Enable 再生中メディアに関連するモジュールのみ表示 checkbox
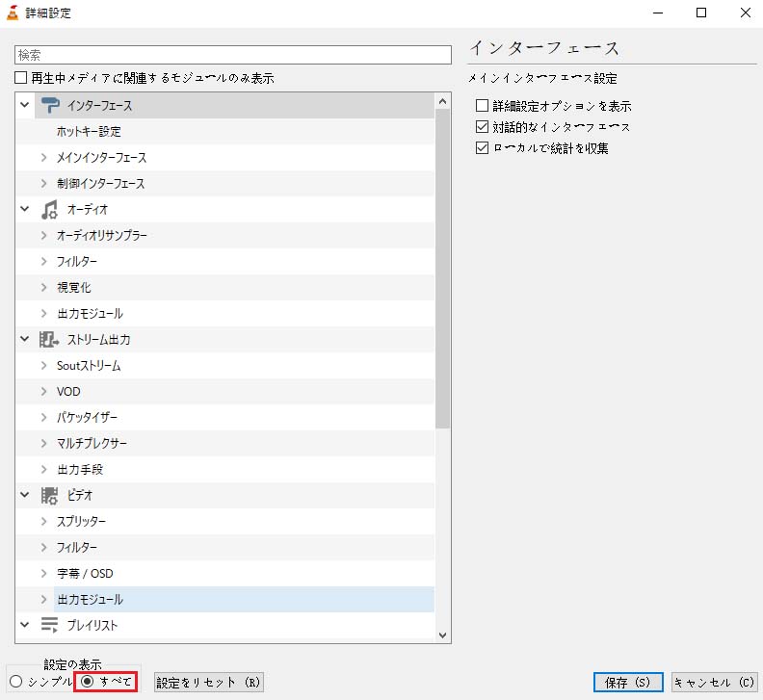This screenshot has height=700, width=763. (x=20, y=77)
